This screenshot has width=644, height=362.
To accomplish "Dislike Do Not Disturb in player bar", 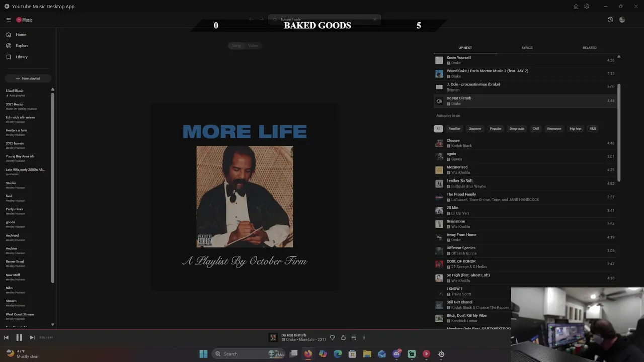I will (x=332, y=338).
